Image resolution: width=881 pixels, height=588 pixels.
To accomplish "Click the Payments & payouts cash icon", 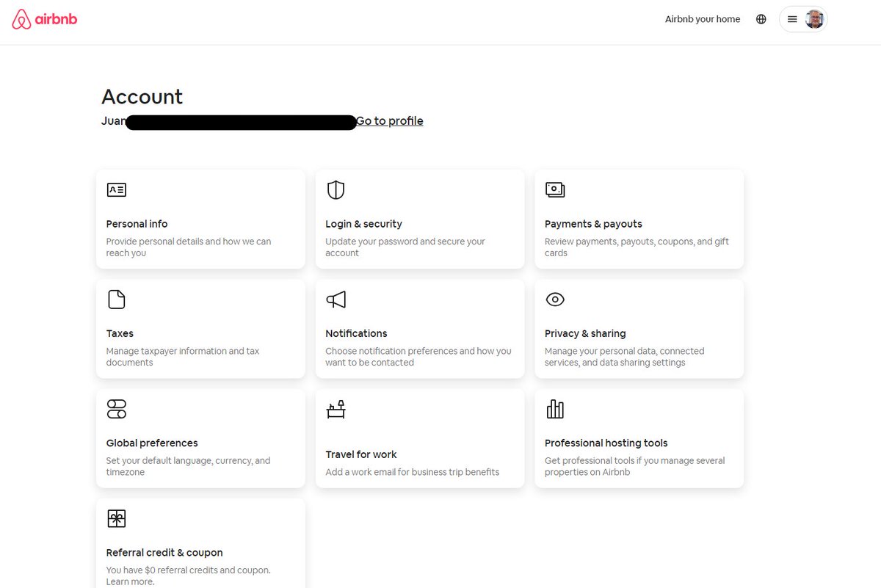I will click(x=555, y=190).
